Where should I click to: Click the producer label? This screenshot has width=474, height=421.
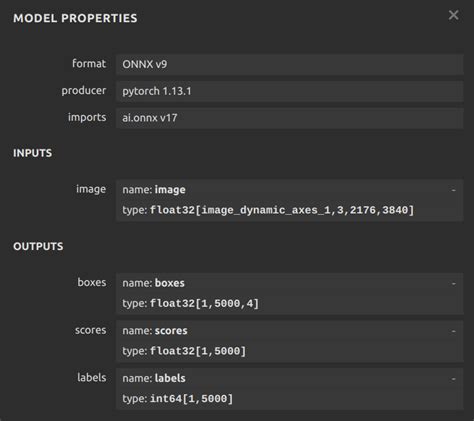84,91
